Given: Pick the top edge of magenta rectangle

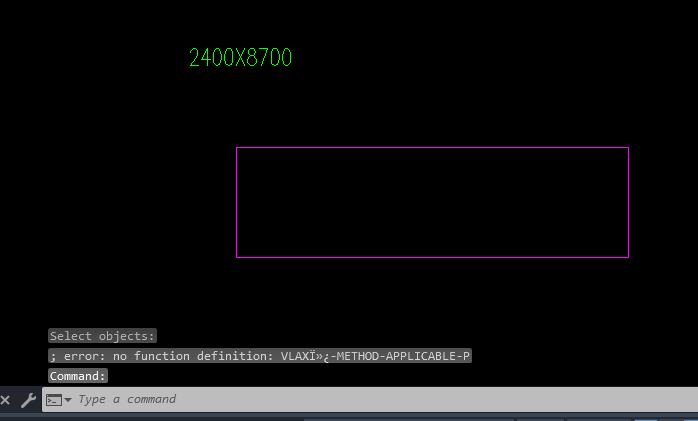Looking at the screenshot, I should (432, 148).
